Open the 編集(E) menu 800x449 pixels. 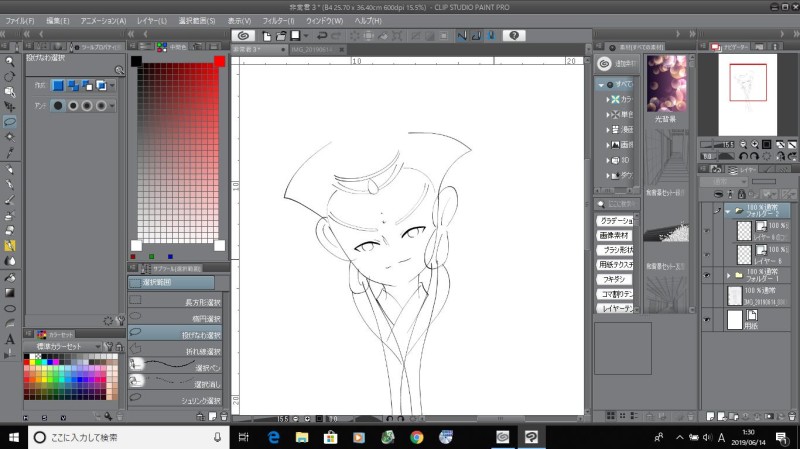coord(58,21)
